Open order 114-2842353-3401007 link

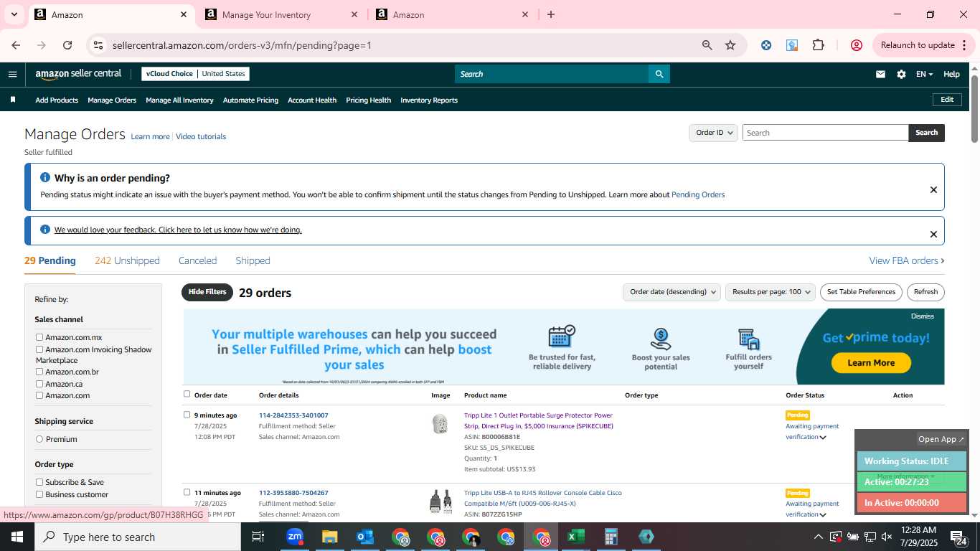[x=293, y=415]
